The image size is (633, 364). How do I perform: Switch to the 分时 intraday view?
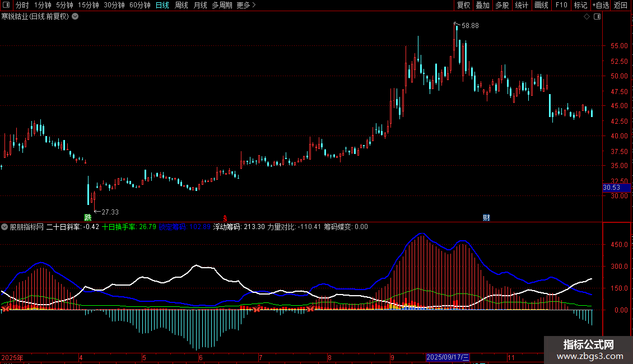click(22, 6)
